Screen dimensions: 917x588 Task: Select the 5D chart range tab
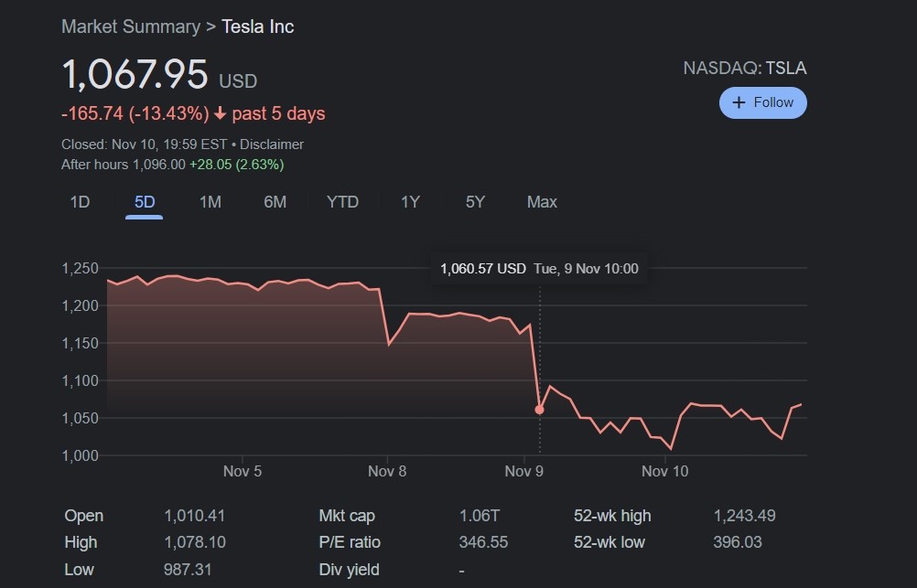click(145, 202)
